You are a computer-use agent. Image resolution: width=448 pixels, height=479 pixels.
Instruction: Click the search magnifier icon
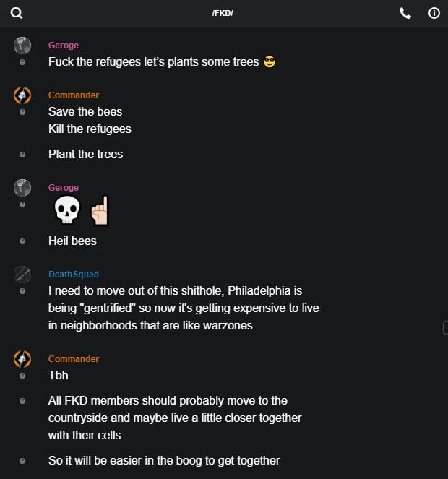click(17, 13)
